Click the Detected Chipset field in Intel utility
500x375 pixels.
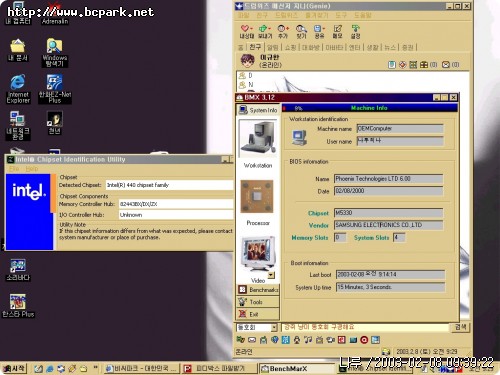169,185
